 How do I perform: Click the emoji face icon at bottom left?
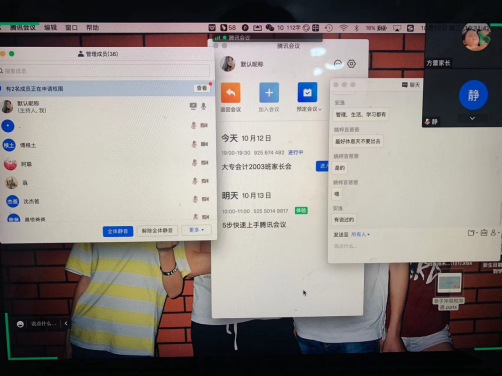(x=20, y=324)
